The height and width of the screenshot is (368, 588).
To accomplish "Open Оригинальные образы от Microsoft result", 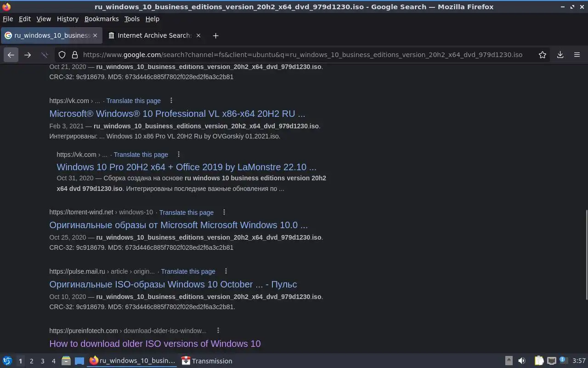I will pyautogui.click(x=179, y=225).
